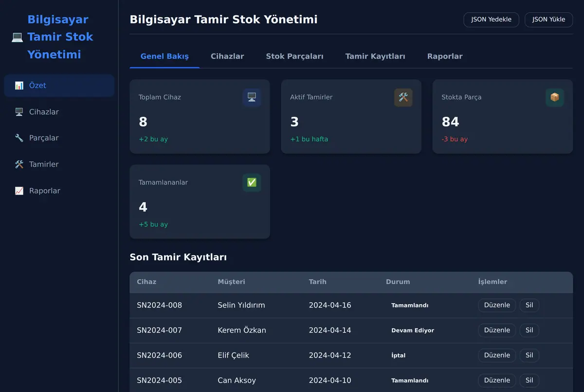Image resolution: width=584 pixels, height=392 pixels.
Task: Click the '+2 bu ay' change text
Action: coord(153,139)
